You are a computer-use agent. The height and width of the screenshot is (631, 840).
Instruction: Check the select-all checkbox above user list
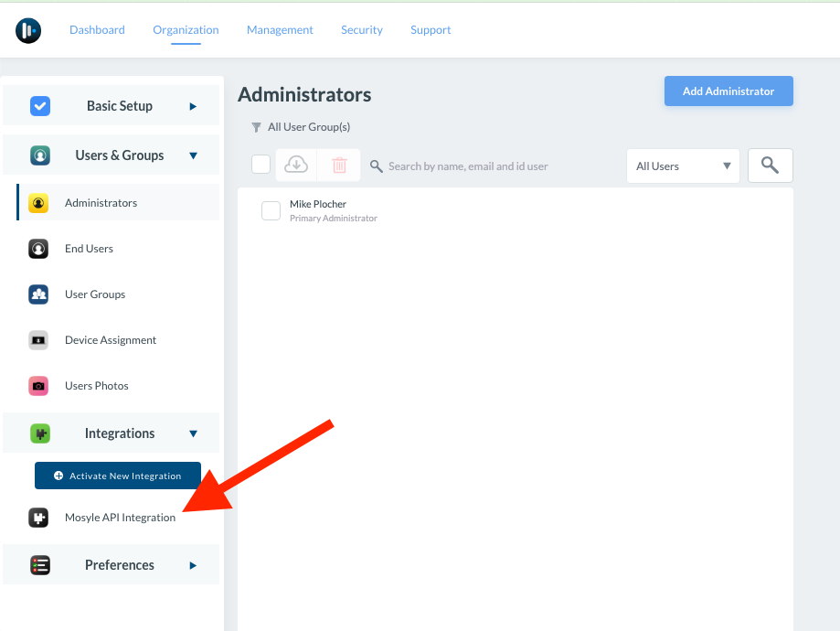[x=261, y=164]
